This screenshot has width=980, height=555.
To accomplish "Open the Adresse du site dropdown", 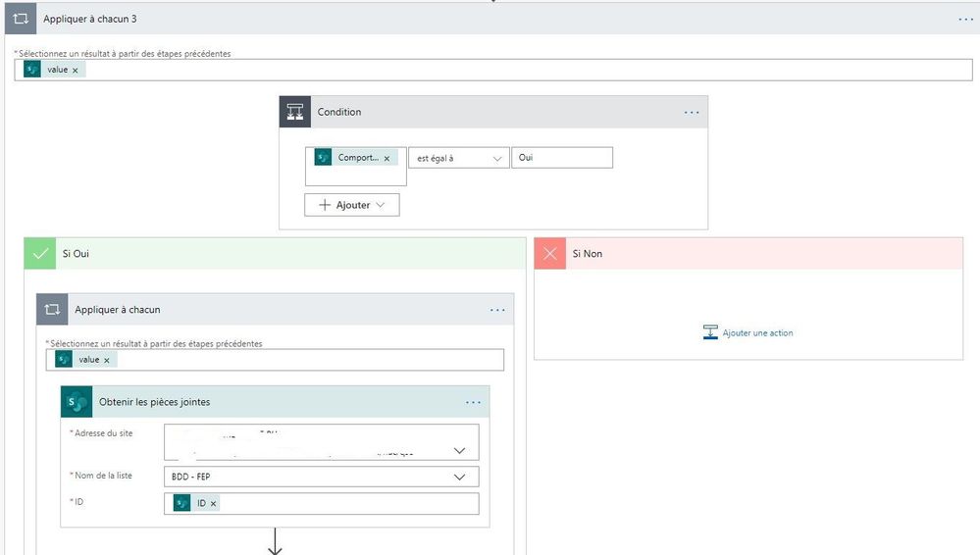I will (x=459, y=450).
